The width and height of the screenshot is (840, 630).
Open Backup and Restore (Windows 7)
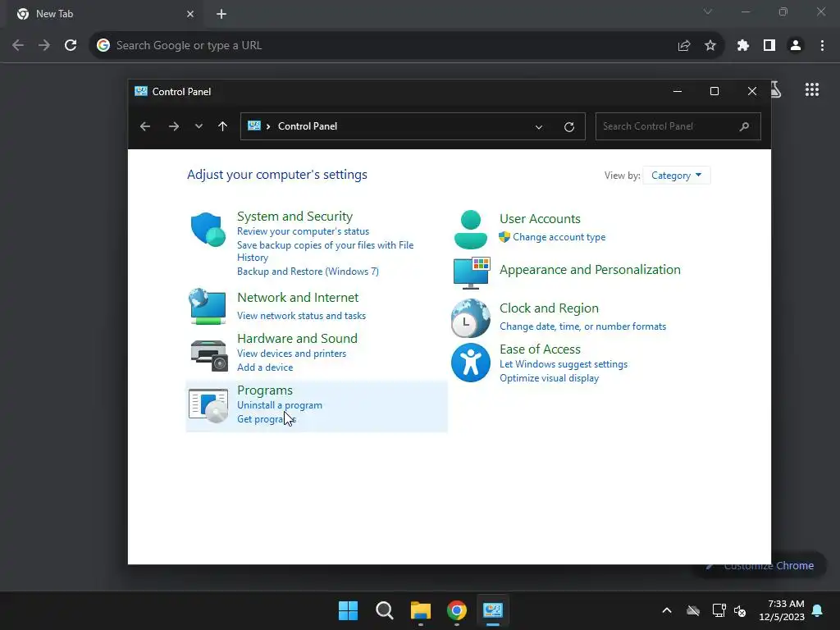(308, 272)
